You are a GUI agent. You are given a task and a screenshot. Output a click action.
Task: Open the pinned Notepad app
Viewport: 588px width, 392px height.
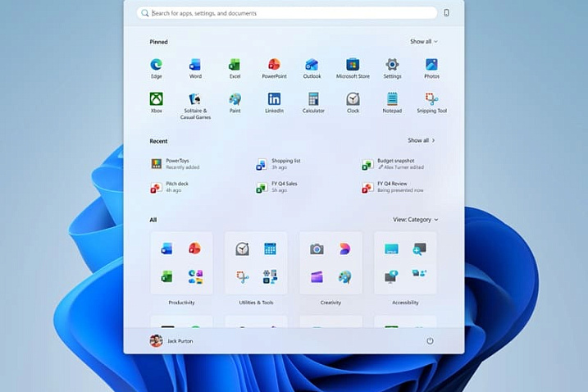[x=392, y=103]
